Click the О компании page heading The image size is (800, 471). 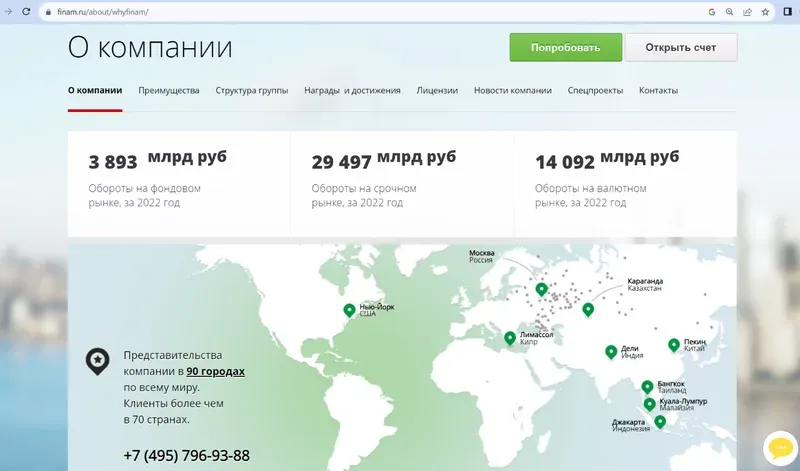150,47
